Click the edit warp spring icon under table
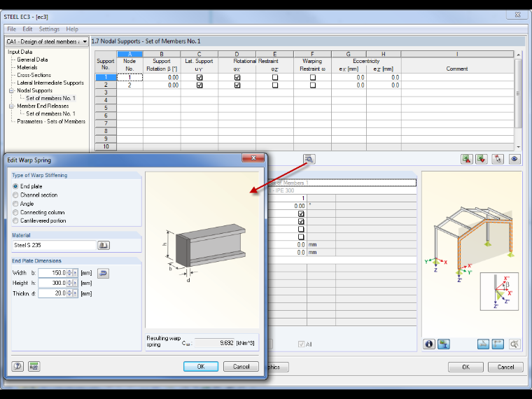The width and height of the screenshot is (532, 399). pos(309,159)
